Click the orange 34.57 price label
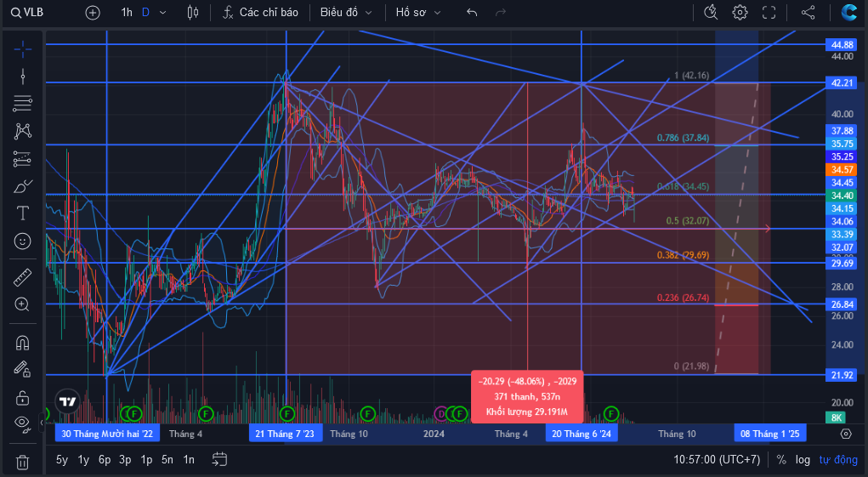This screenshot has width=868, height=477. tap(842, 169)
